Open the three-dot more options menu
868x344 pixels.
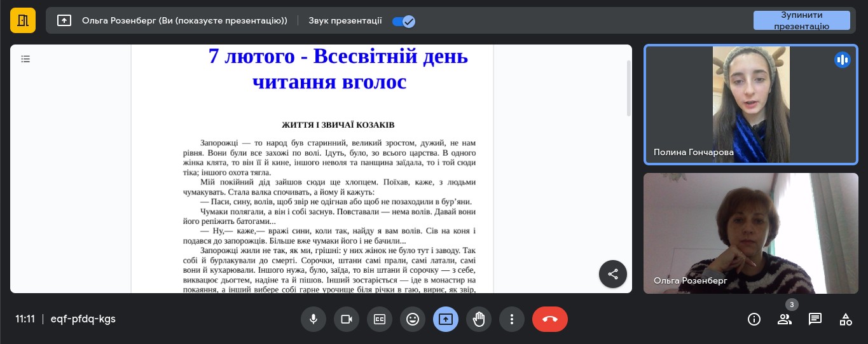point(512,319)
